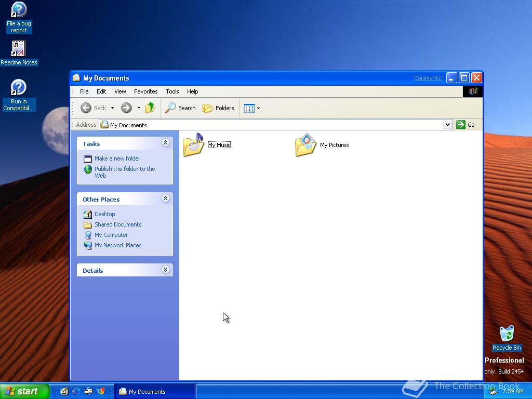Open the Edit menu
The height and width of the screenshot is (399, 532).
tap(101, 91)
